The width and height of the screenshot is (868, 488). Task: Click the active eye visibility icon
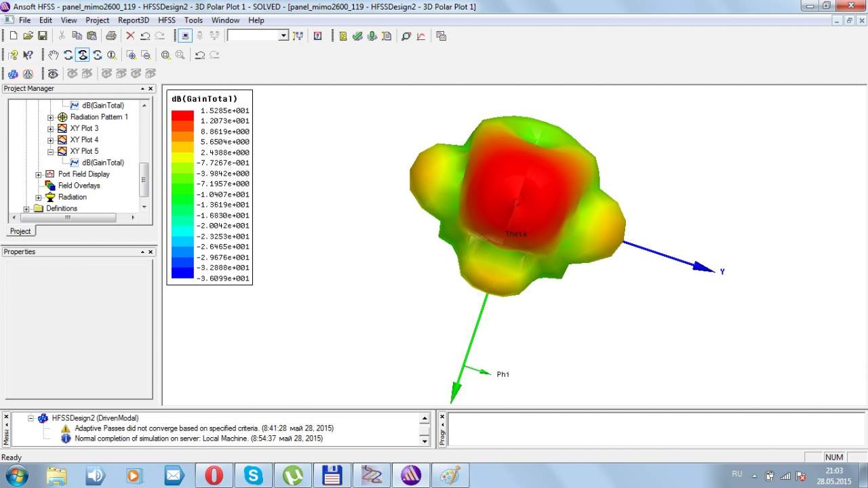coord(53,74)
